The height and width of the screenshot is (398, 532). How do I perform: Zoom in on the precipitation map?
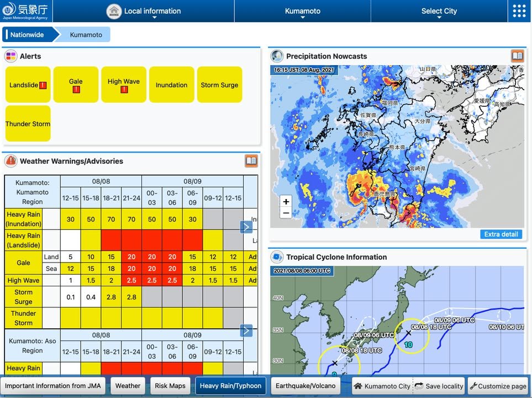[x=286, y=201]
